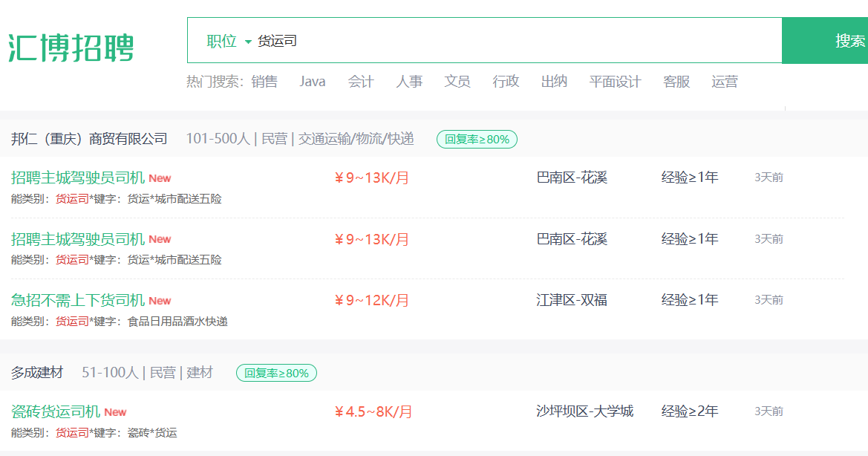Click the 汇博招聘 logo
The image size is (868, 456).
point(71,47)
